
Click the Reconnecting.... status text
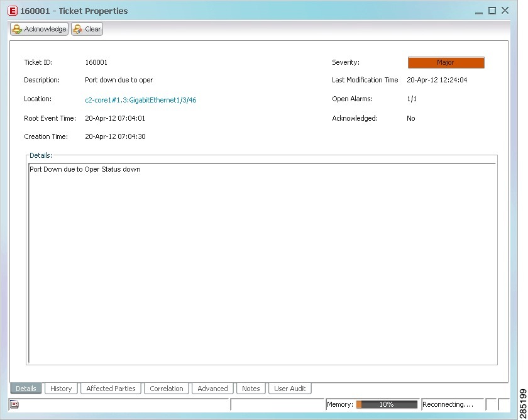[x=448, y=404]
